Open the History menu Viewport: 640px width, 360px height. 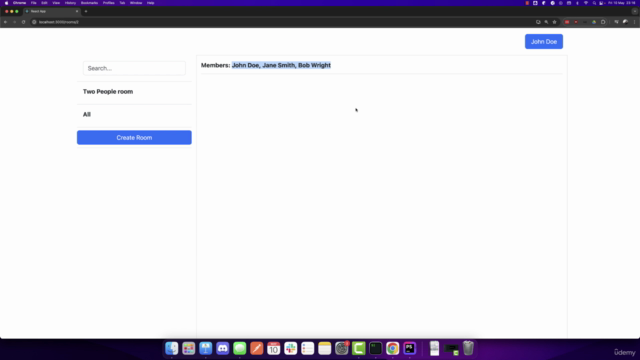70,3
